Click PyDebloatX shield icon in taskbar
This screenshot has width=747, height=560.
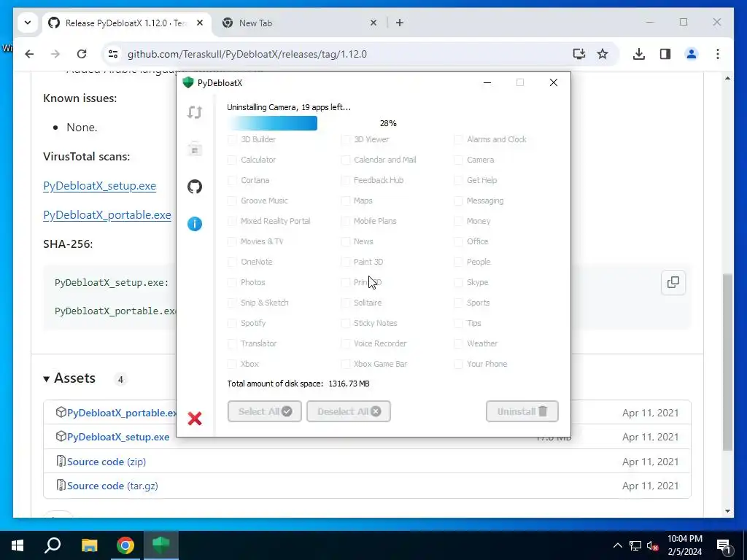(161, 545)
